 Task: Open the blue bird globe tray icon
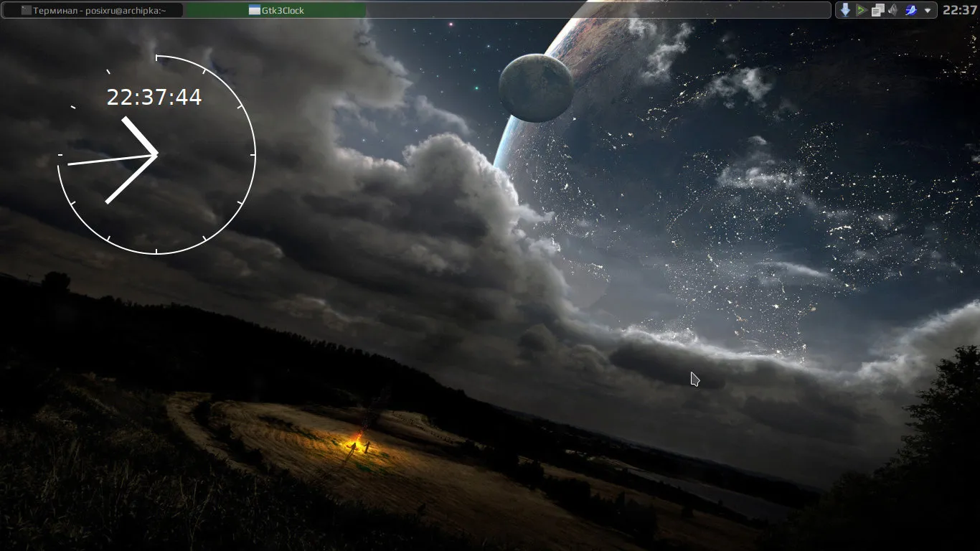coord(910,10)
